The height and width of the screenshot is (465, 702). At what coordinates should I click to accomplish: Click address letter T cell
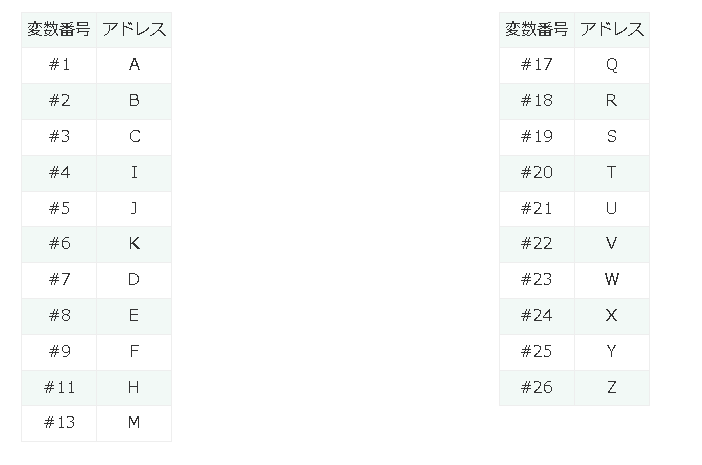[612, 172]
